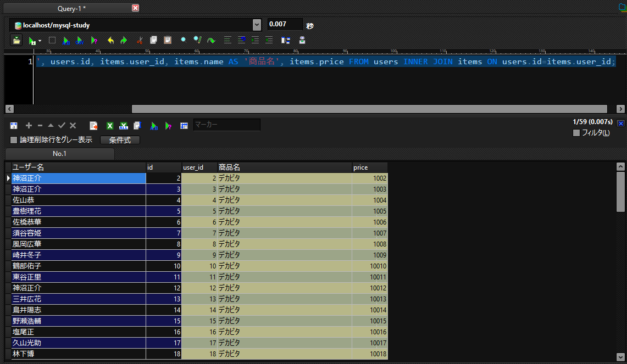Screen dimensions: 627x364
Task: Paste from clipboard into the editor
Action: point(168,40)
